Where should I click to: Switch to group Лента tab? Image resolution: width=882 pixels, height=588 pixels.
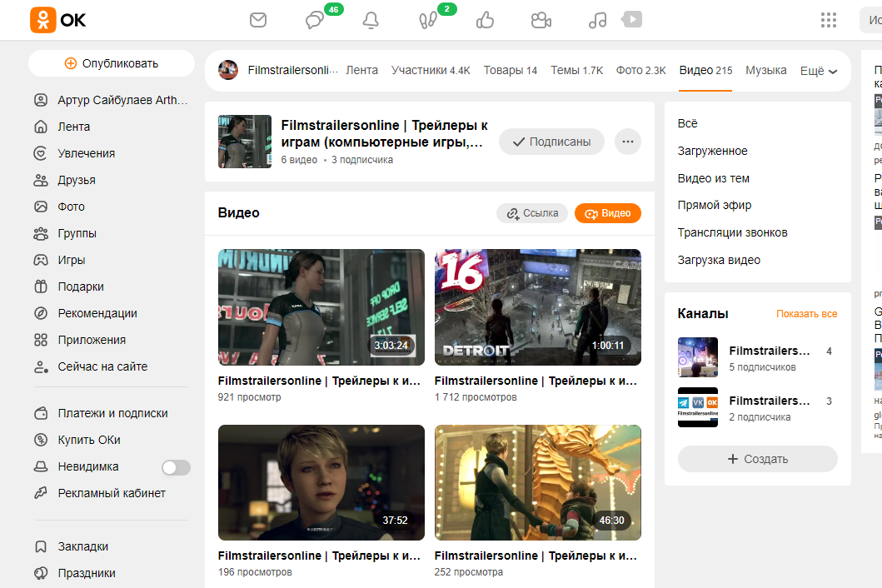[x=361, y=70]
